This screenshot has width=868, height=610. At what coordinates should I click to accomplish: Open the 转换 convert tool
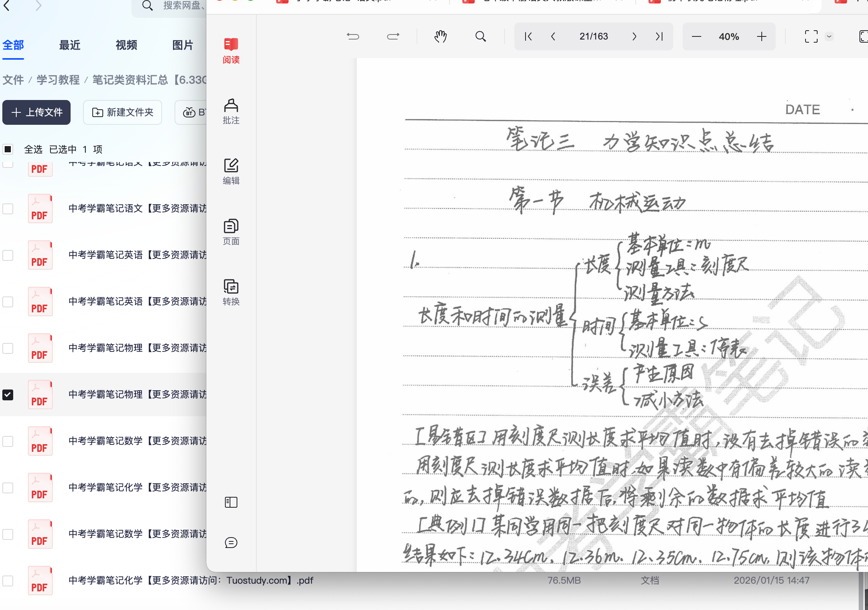tap(231, 292)
